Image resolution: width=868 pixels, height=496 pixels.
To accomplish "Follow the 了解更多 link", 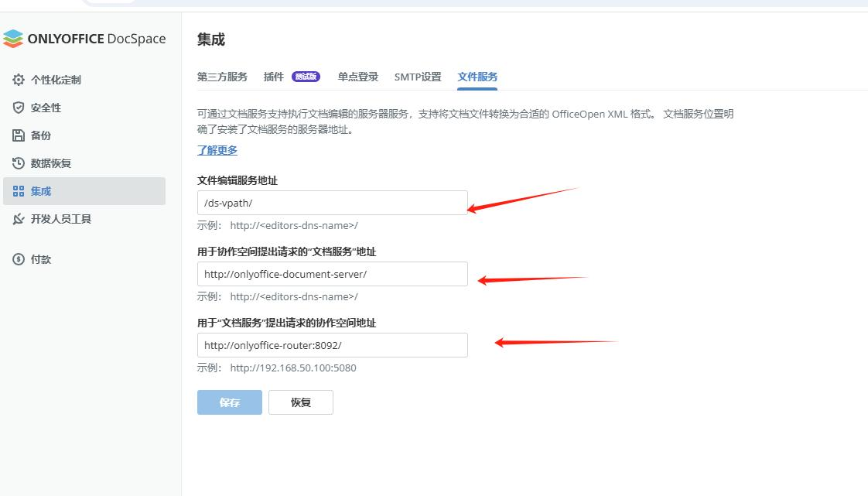I will coord(217,150).
